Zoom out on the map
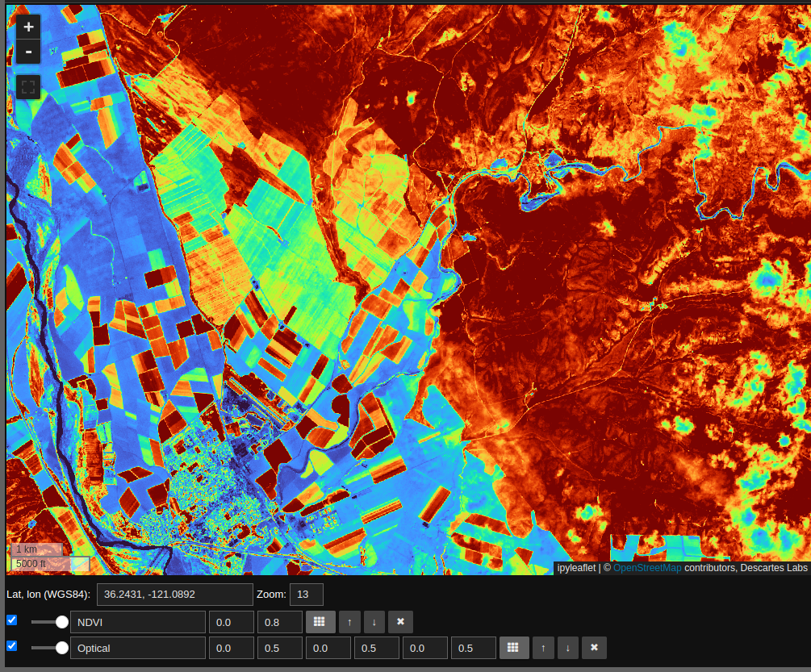This screenshot has height=672, width=811. coord(28,52)
